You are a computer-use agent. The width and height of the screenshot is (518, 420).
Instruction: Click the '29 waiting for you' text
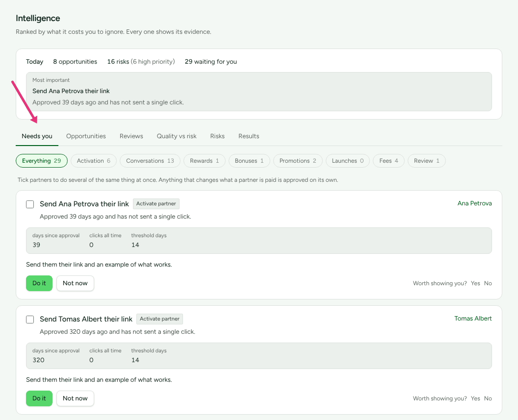pyautogui.click(x=211, y=61)
